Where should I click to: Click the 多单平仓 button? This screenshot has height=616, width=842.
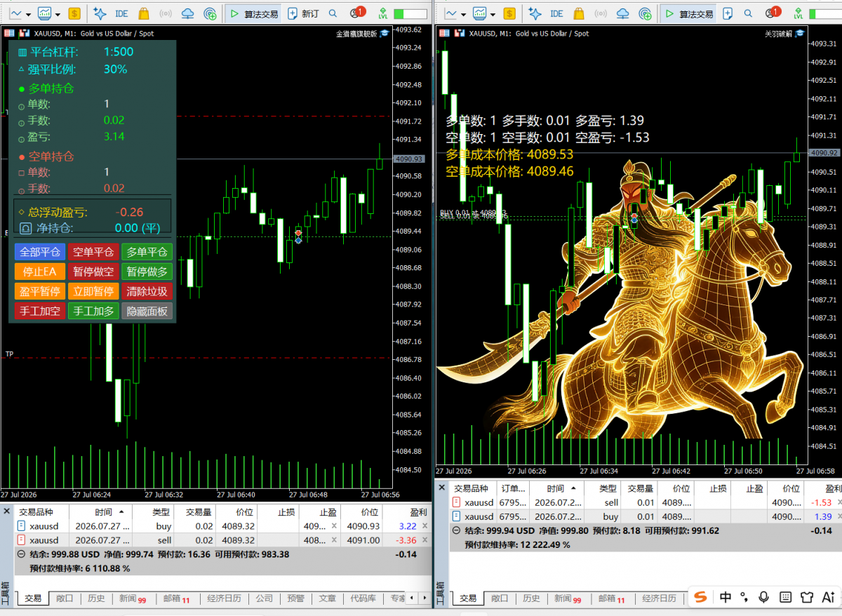[x=147, y=252]
